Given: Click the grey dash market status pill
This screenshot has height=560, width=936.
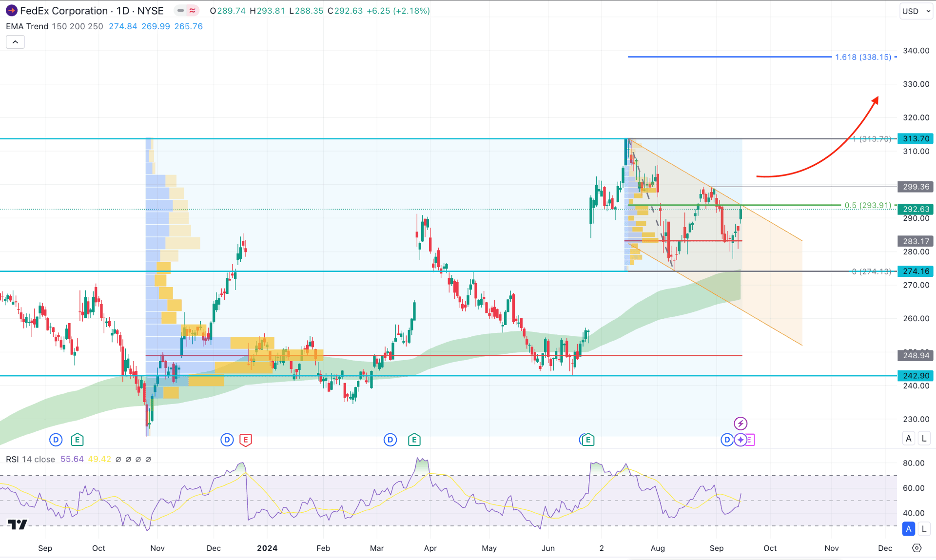Looking at the screenshot, I should point(181,10).
